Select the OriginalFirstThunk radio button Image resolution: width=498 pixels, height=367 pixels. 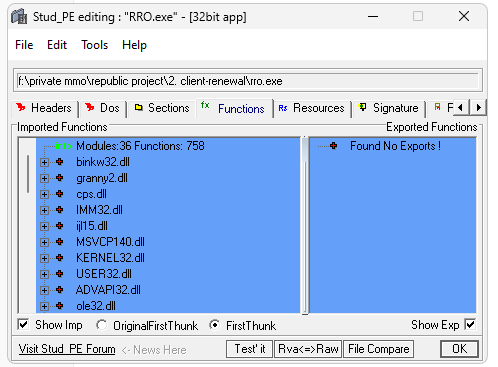pos(101,325)
